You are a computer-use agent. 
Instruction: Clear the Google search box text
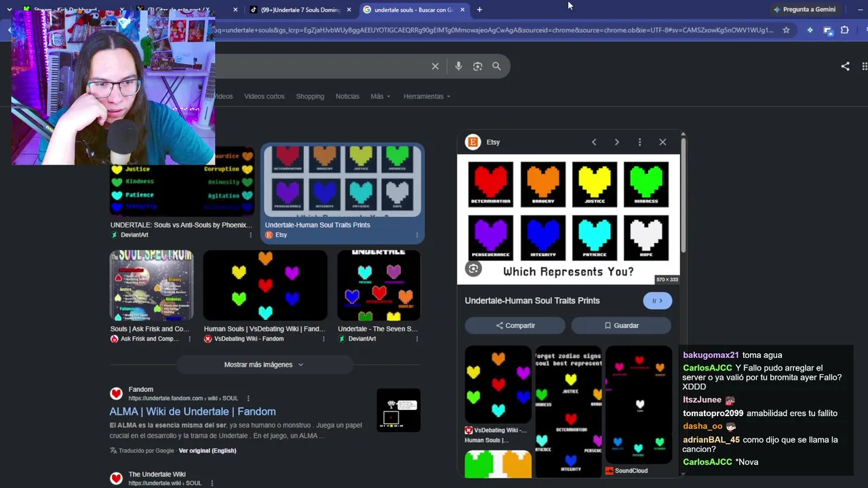point(435,66)
